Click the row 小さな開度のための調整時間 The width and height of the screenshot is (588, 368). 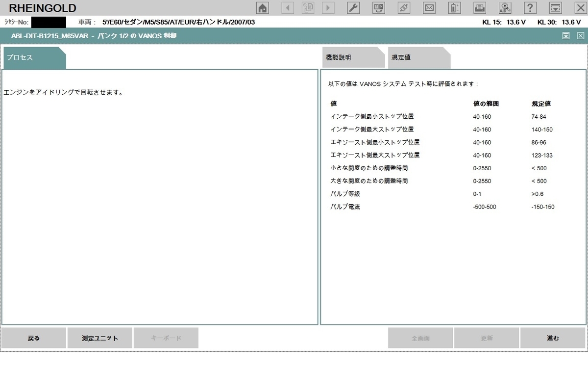(443, 168)
